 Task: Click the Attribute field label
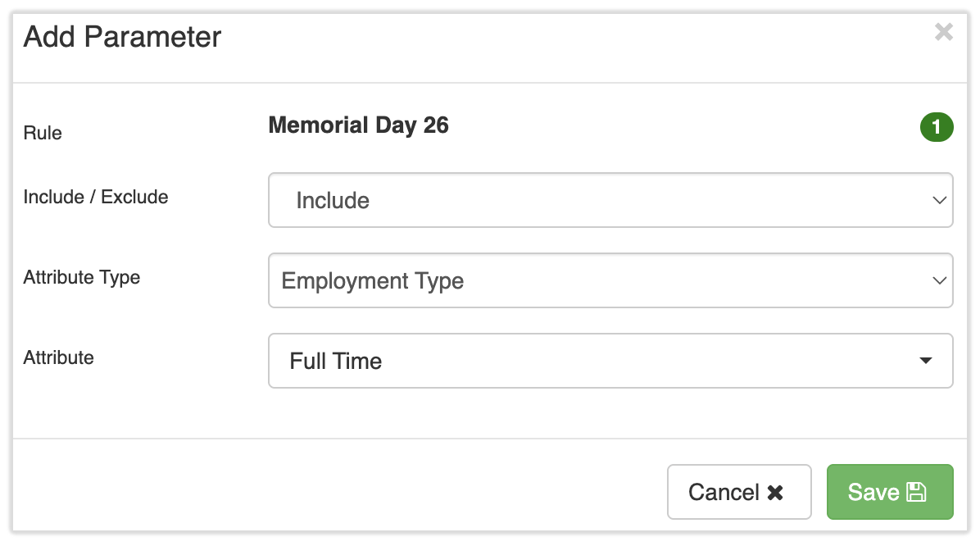click(x=59, y=357)
